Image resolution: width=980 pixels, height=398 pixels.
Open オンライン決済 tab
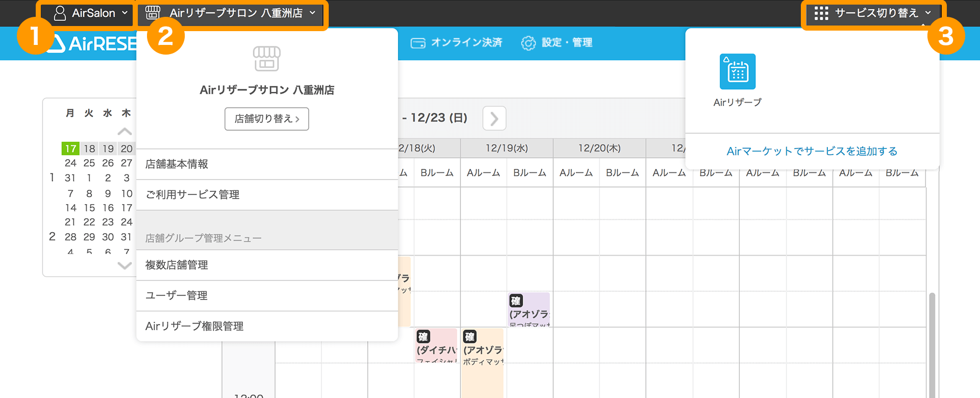[x=457, y=43]
